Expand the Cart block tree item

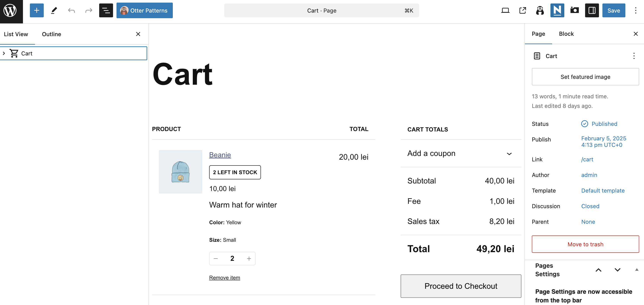click(x=4, y=53)
